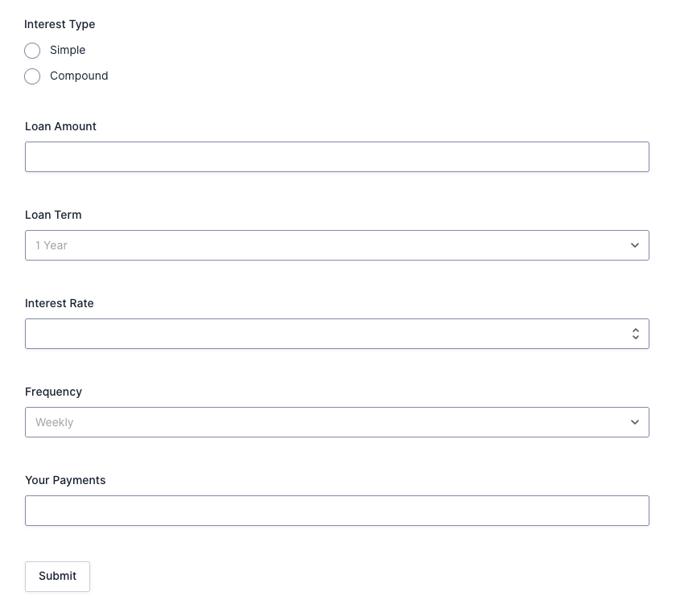Click the Your Payments field label
This screenshot has height=616, width=676.
65,480
